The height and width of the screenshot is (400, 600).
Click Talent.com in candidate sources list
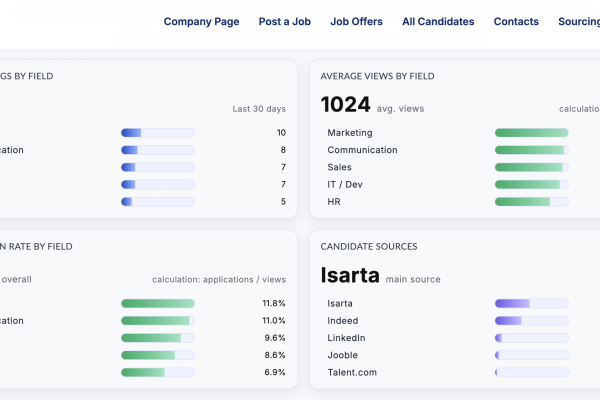(x=351, y=372)
